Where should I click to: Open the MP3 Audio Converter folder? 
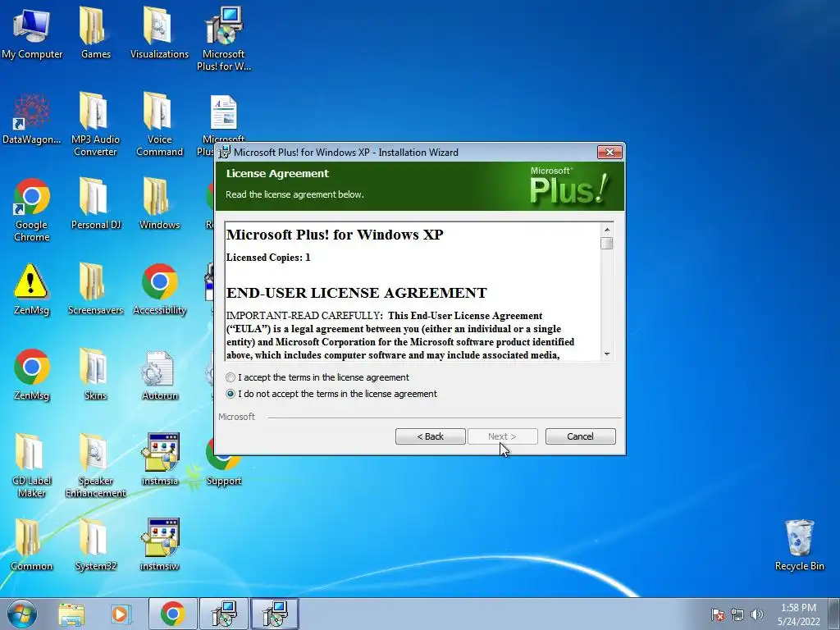pyautogui.click(x=95, y=125)
